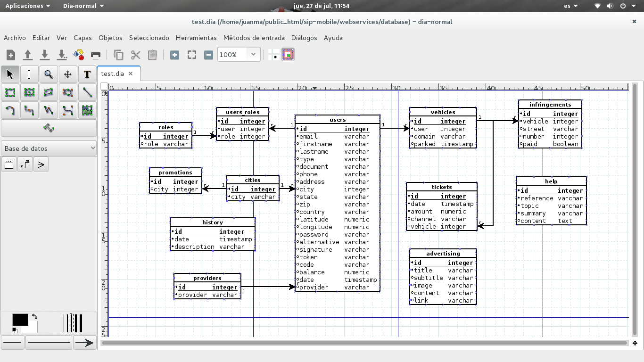
Task: Select the Image insertion tool
Action: tap(87, 110)
